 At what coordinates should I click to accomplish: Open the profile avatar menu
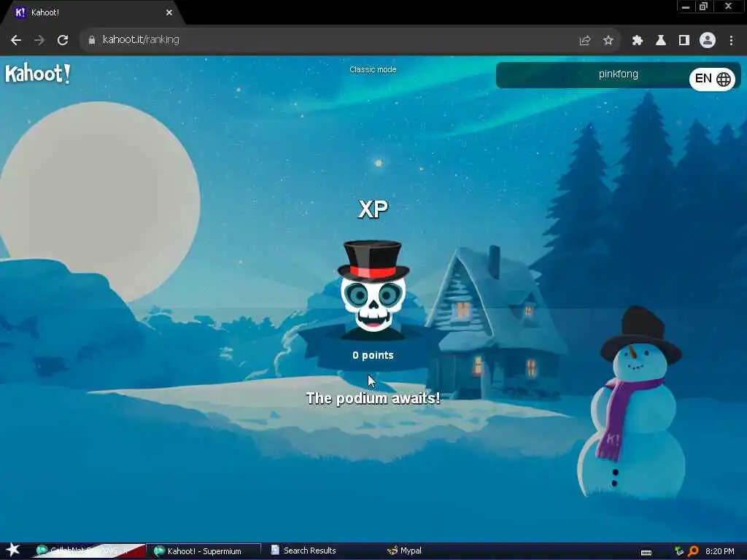(x=708, y=41)
